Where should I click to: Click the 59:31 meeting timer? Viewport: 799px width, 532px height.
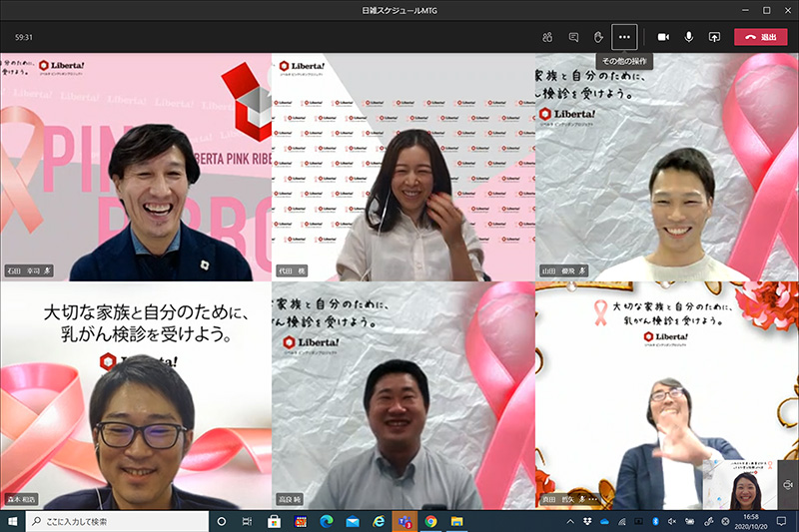(23, 37)
